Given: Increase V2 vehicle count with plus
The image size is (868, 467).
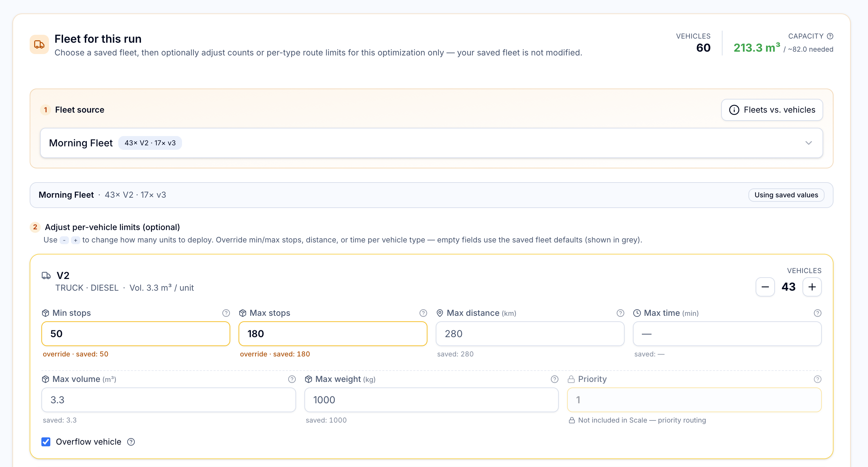Looking at the screenshot, I should pyautogui.click(x=812, y=287).
